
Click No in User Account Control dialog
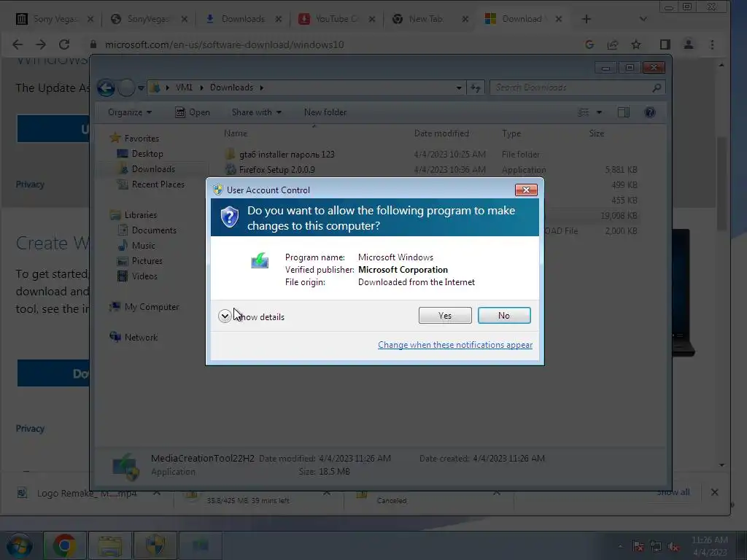point(504,315)
